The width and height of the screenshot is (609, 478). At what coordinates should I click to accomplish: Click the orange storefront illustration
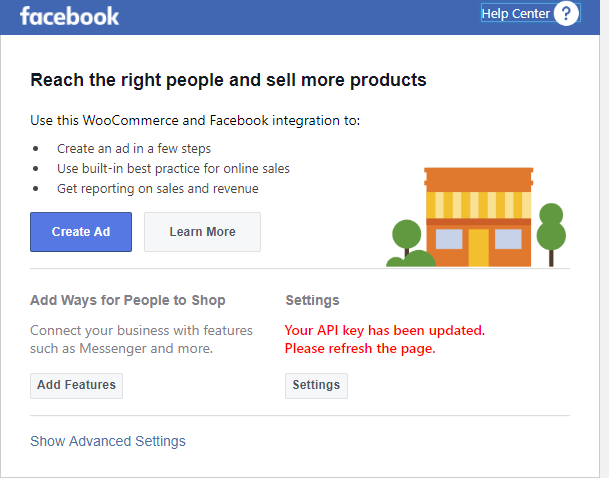pos(478,217)
